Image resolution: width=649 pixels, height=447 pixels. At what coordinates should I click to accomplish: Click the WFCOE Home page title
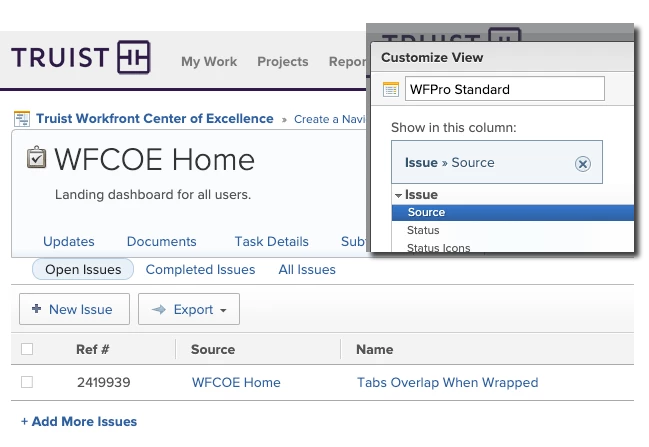[x=154, y=159]
